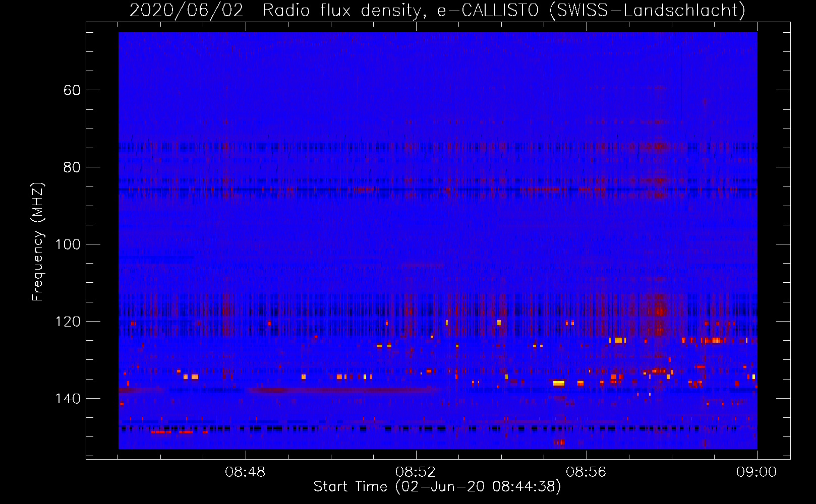Click the 60 MHz frequency tick label
816x504 pixels.
coord(72,90)
